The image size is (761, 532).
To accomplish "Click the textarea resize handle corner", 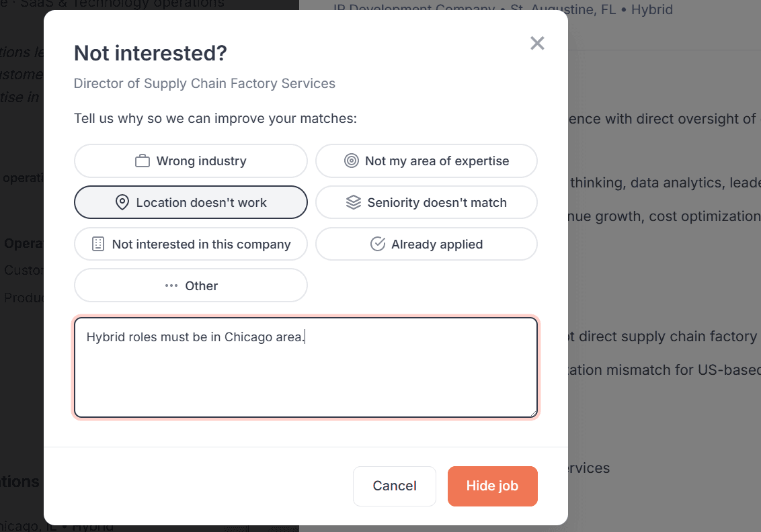I will tap(534, 414).
